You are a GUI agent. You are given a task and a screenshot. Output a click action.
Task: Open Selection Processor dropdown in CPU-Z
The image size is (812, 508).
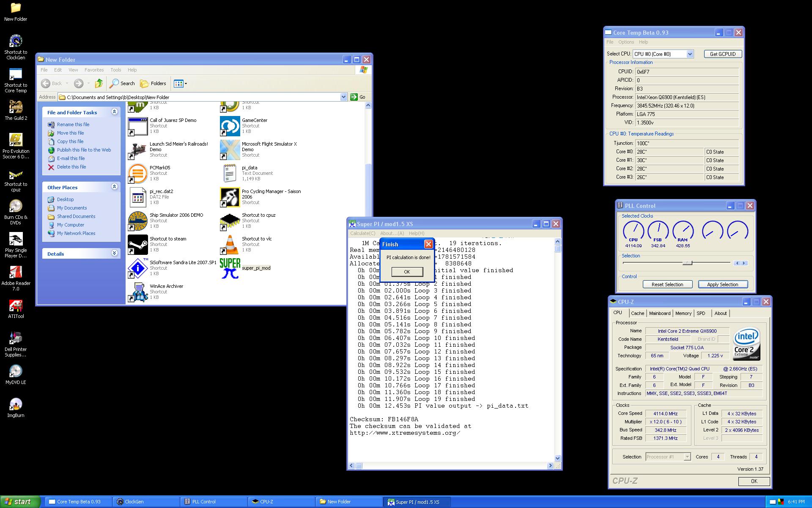point(687,457)
